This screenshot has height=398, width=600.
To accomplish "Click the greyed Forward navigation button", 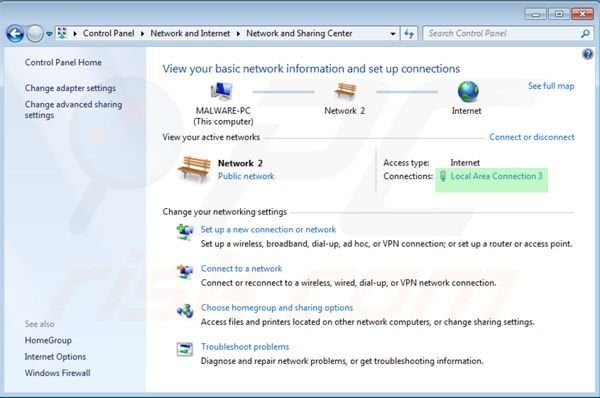I will point(35,34).
